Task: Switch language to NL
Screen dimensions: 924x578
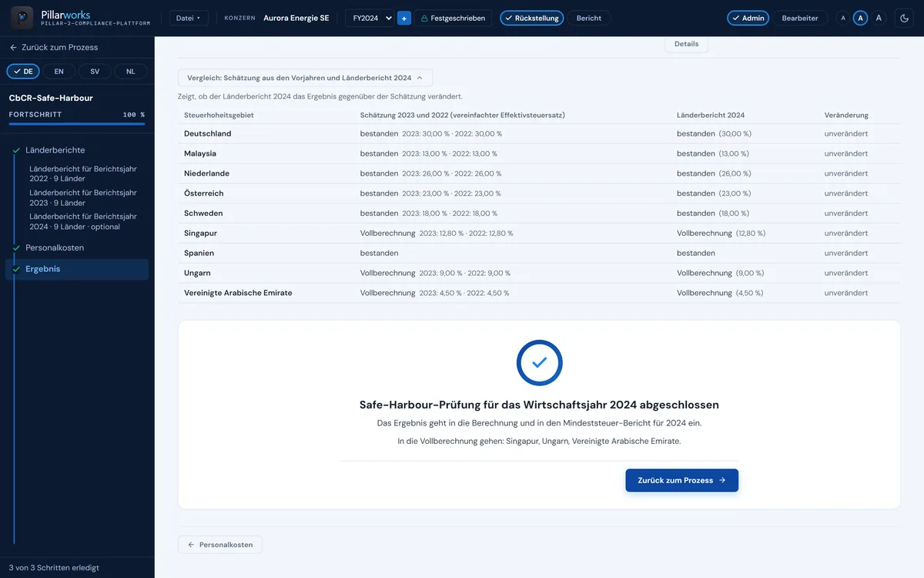Action: click(x=130, y=71)
